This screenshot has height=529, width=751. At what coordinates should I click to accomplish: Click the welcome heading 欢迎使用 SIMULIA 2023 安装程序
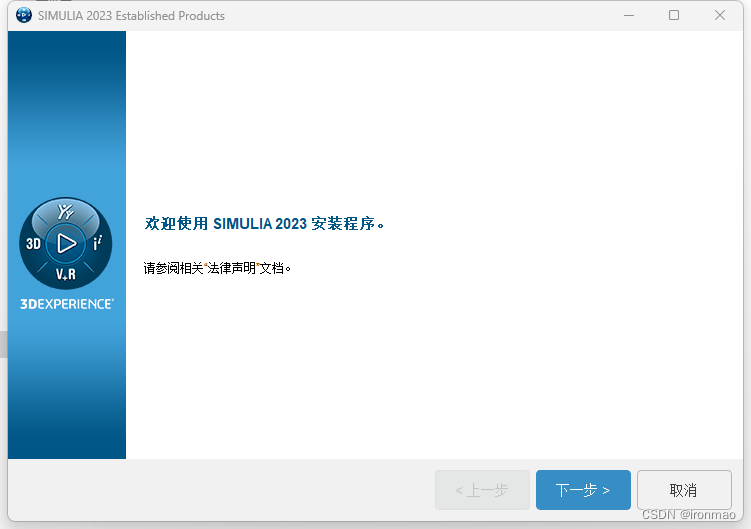click(x=264, y=223)
